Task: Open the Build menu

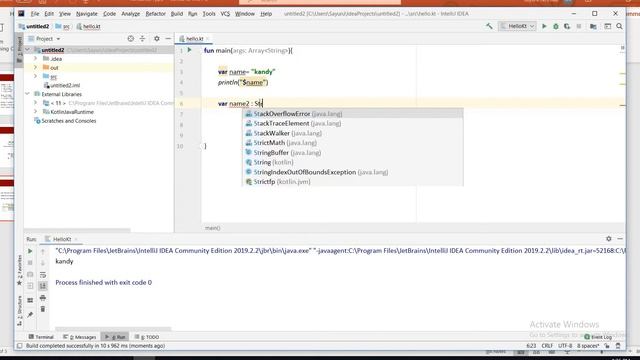Action: (177, 13)
